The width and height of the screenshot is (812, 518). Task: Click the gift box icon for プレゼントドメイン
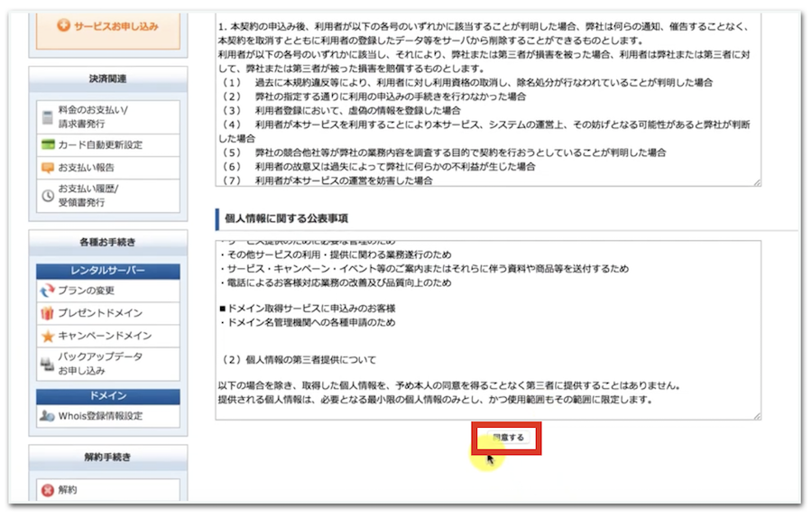pos(48,313)
